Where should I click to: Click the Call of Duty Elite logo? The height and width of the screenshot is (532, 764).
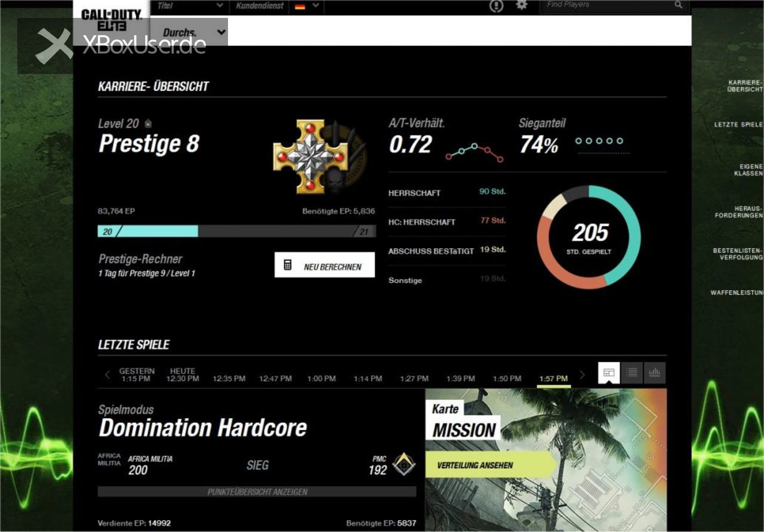(111, 20)
